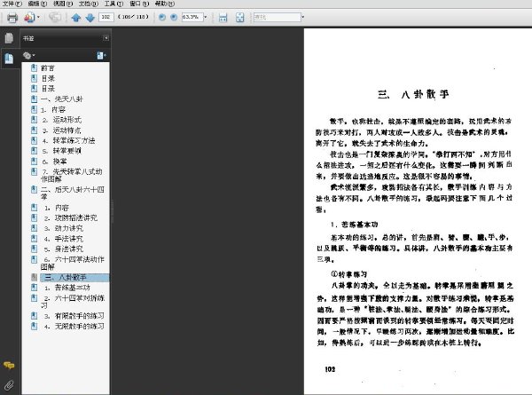Click bookmark icon beside 三、八卦散手

tap(34, 277)
